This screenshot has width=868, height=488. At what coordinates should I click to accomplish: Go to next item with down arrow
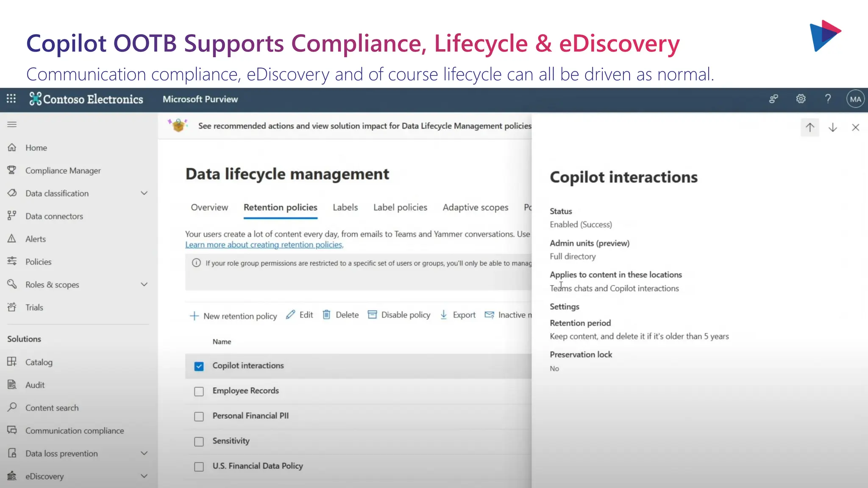pos(833,128)
